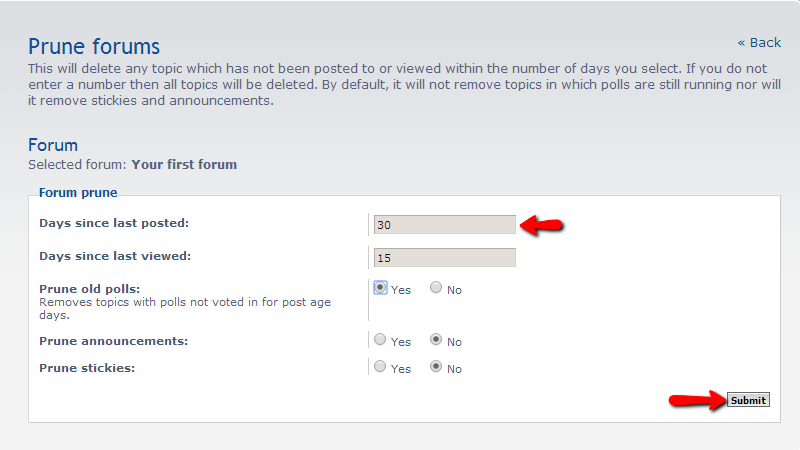Pick No for Prune stickies

tap(436, 367)
